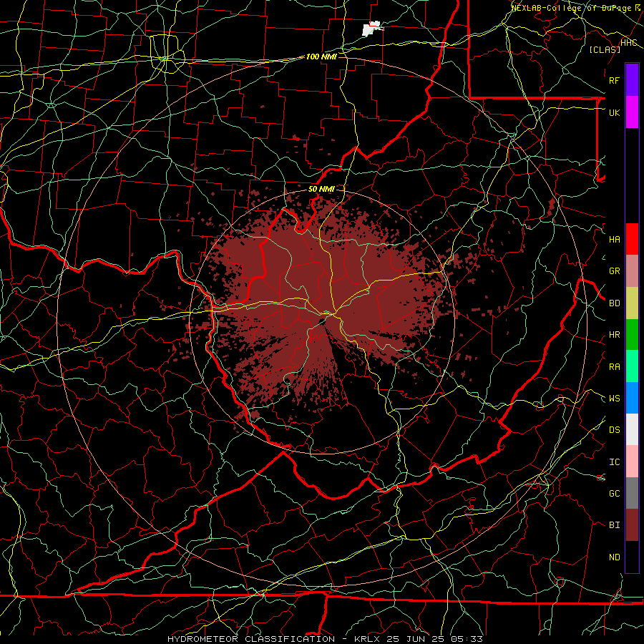Click the RF legend label

click(614, 80)
